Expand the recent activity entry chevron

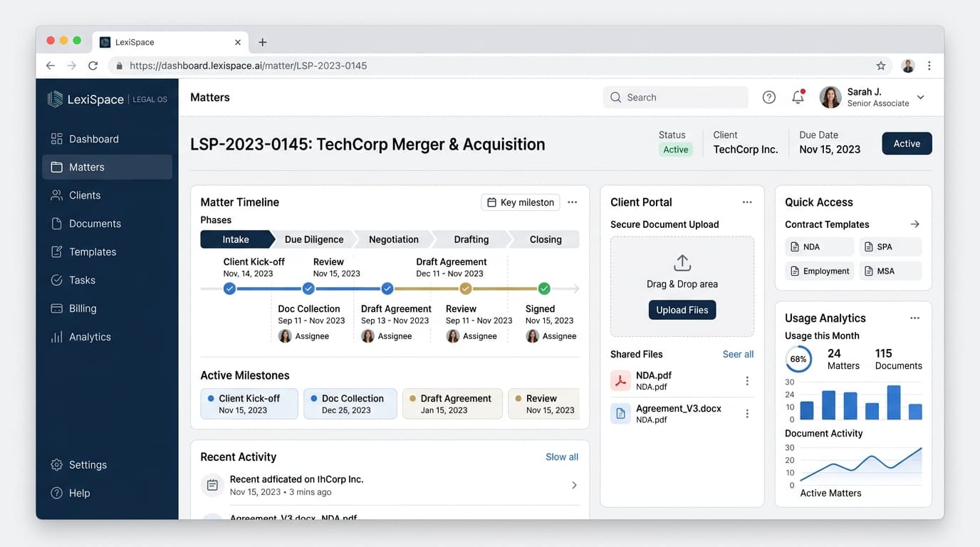[575, 485]
